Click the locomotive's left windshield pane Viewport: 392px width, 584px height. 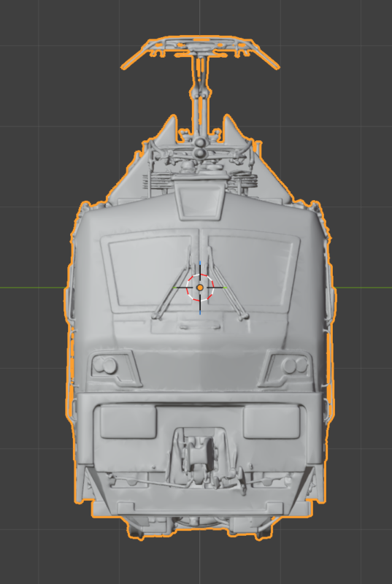click(150, 272)
